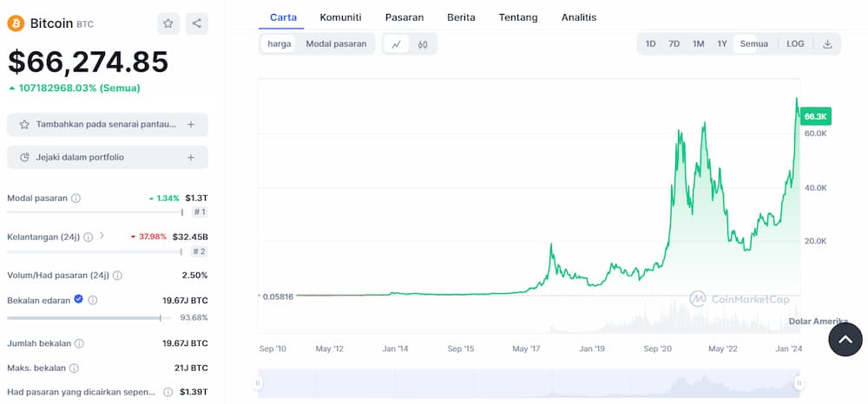Click the star favorite icon beside Bitcoin
This screenshot has height=404, width=868.
click(x=168, y=23)
